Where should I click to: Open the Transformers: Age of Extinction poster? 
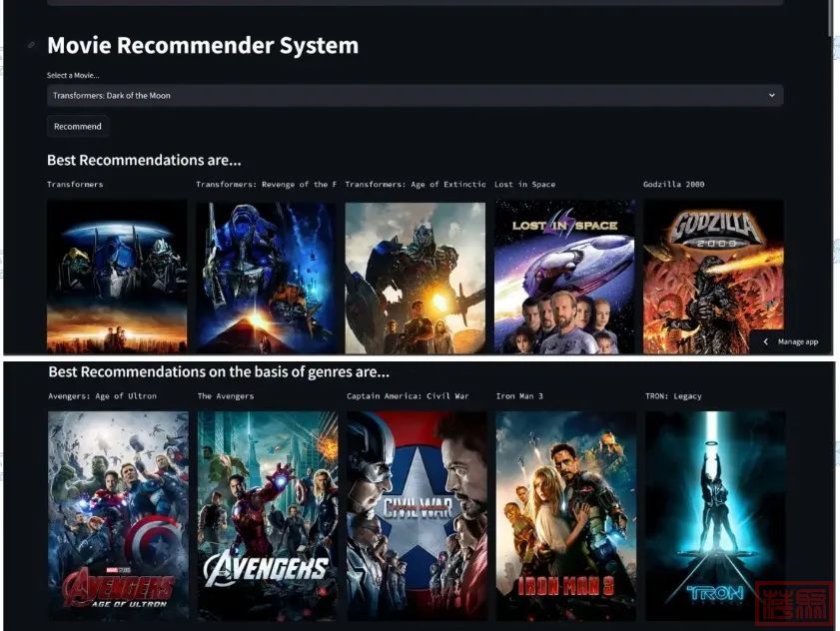[x=416, y=277]
